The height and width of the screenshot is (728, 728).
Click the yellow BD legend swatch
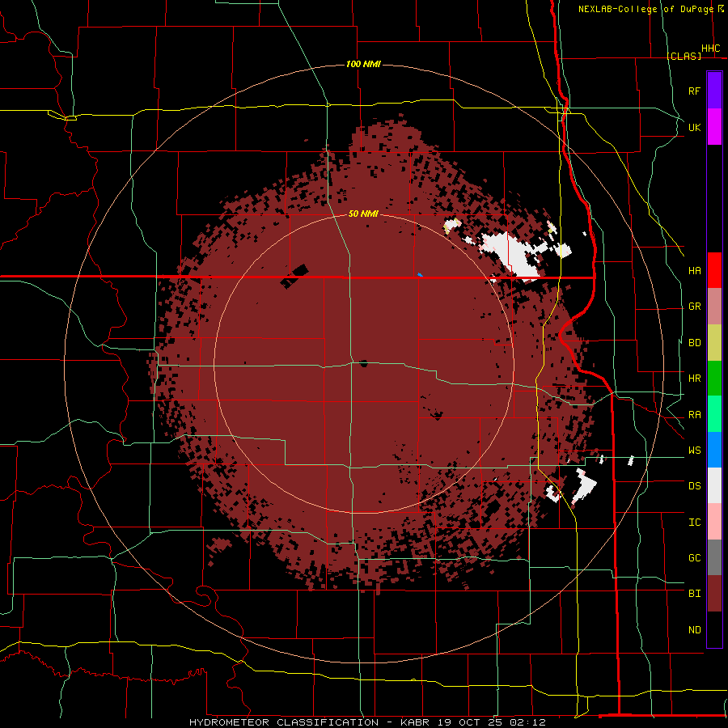714,343
